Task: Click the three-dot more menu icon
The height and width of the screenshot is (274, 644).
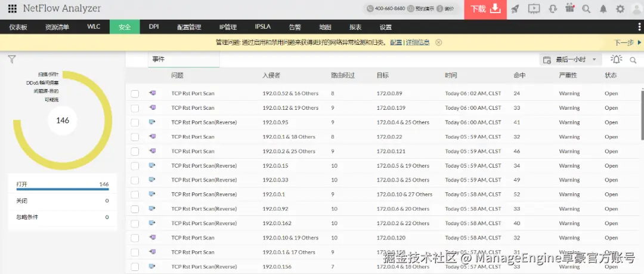Action: (x=639, y=27)
